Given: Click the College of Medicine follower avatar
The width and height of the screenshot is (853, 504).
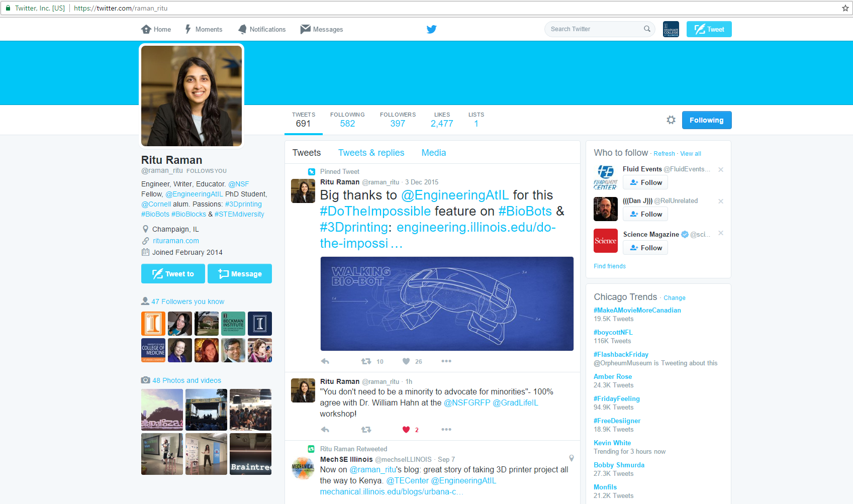Looking at the screenshot, I should [153, 350].
